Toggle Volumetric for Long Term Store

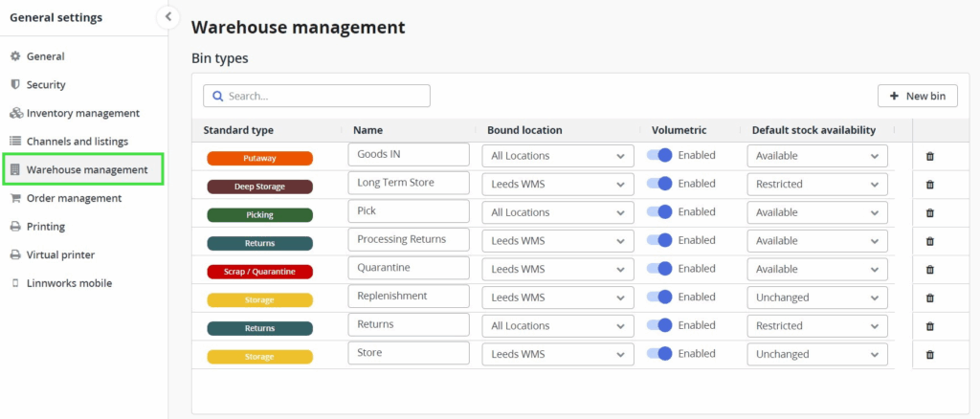tap(659, 184)
